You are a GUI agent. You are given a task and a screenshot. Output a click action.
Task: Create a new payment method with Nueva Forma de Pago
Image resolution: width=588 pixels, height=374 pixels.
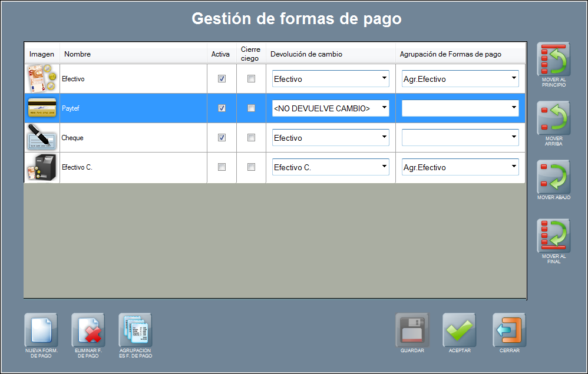(41, 330)
